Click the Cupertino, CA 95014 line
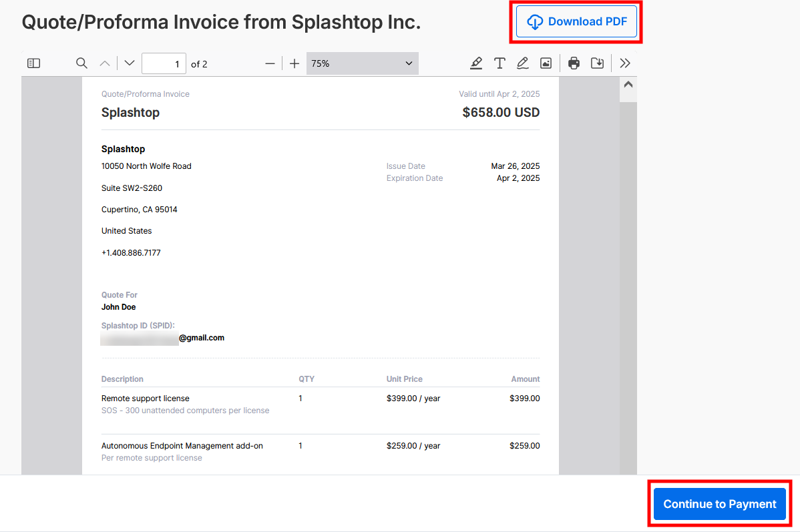The height and width of the screenshot is (532, 800). pos(140,209)
